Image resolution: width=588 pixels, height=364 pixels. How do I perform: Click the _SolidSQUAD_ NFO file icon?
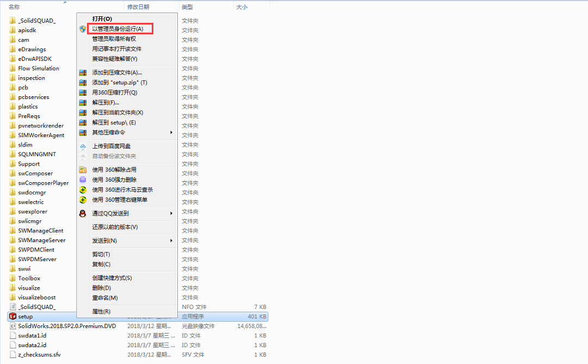pos(13,307)
